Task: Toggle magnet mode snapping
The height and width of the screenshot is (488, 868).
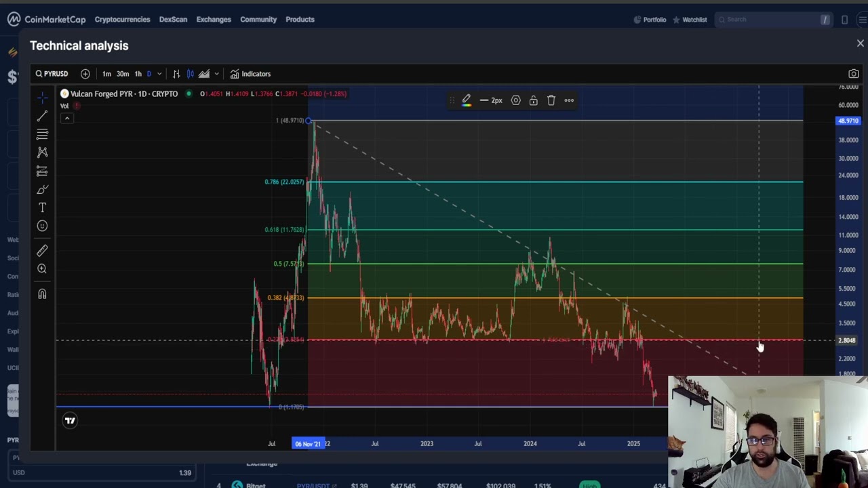Action: click(x=42, y=294)
